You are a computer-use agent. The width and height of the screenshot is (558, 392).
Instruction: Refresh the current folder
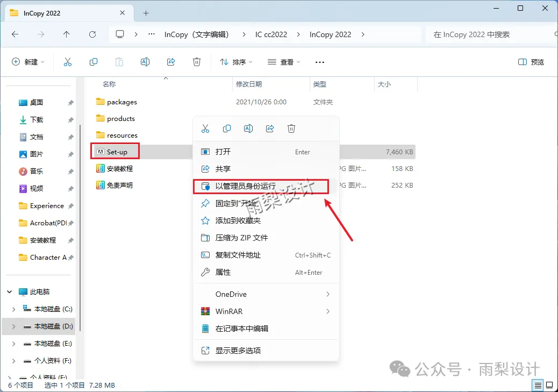tap(92, 34)
